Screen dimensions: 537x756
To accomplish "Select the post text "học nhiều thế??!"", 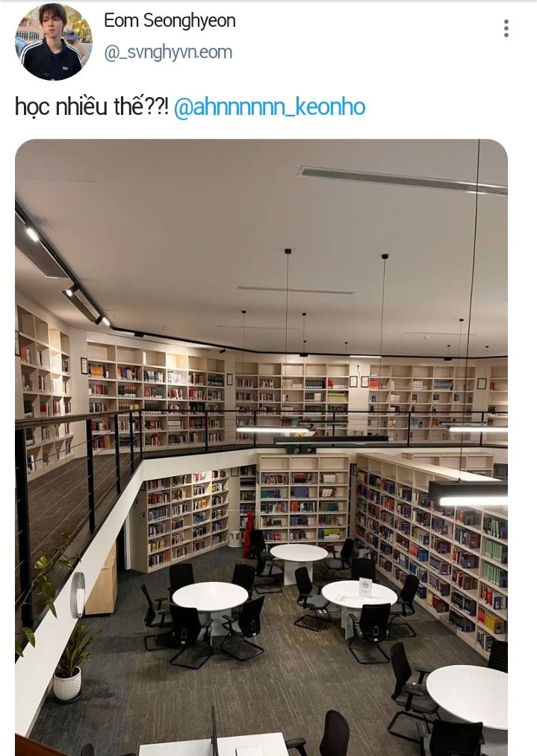I will coord(92,107).
